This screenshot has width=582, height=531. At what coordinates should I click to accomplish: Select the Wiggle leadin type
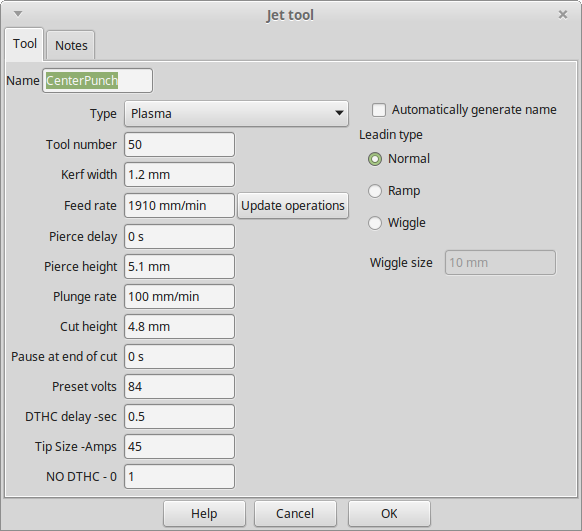tap(375, 223)
